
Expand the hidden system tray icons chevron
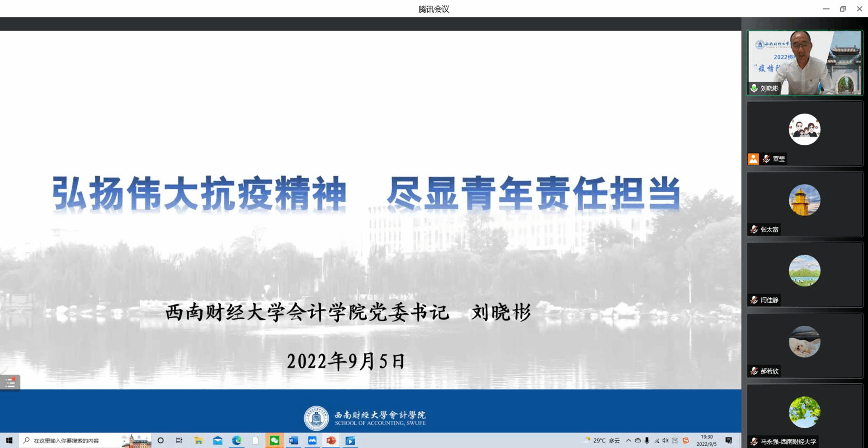pyautogui.click(x=628, y=440)
